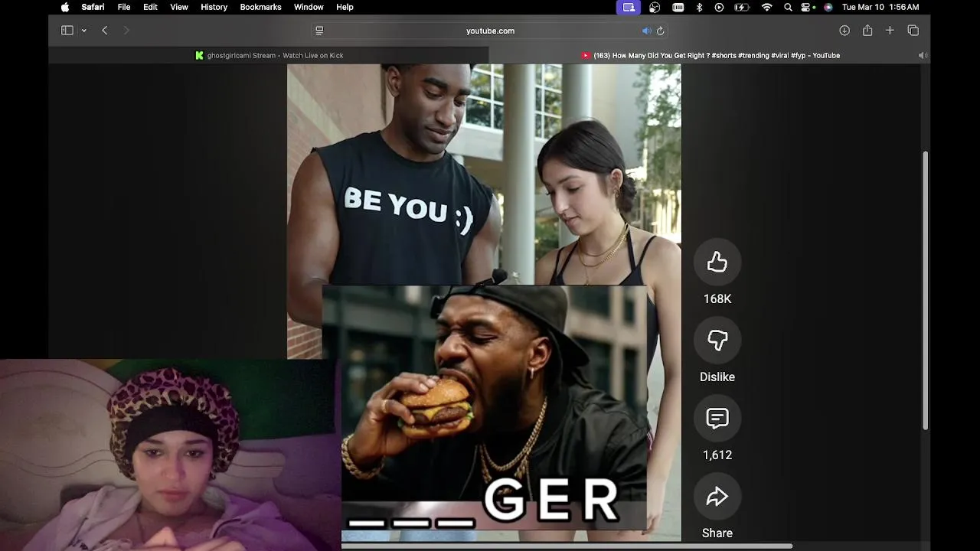Image resolution: width=980 pixels, height=551 pixels.
Task: Open the Window menu
Action: tap(309, 7)
